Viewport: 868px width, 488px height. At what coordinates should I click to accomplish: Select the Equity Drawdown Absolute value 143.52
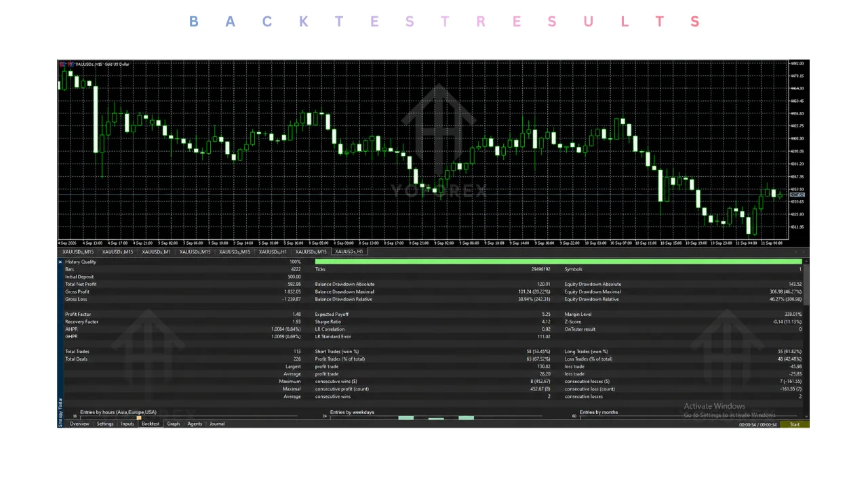(795, 284)
